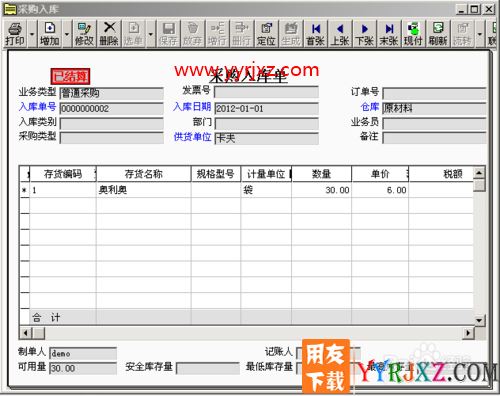Open the 定位 locate tool
Viewport: 500px width, 396px height.
pos(266,34)
